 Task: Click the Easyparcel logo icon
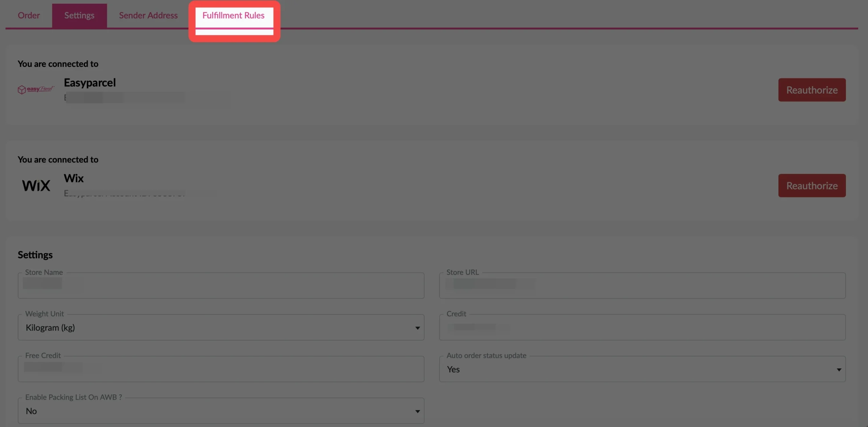(36, 89)
